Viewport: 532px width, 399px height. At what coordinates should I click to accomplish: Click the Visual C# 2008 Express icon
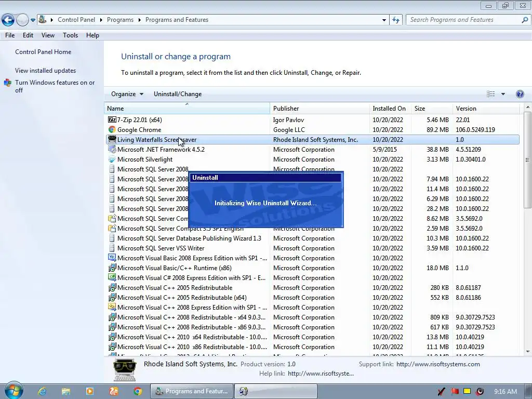click(112, 277)
